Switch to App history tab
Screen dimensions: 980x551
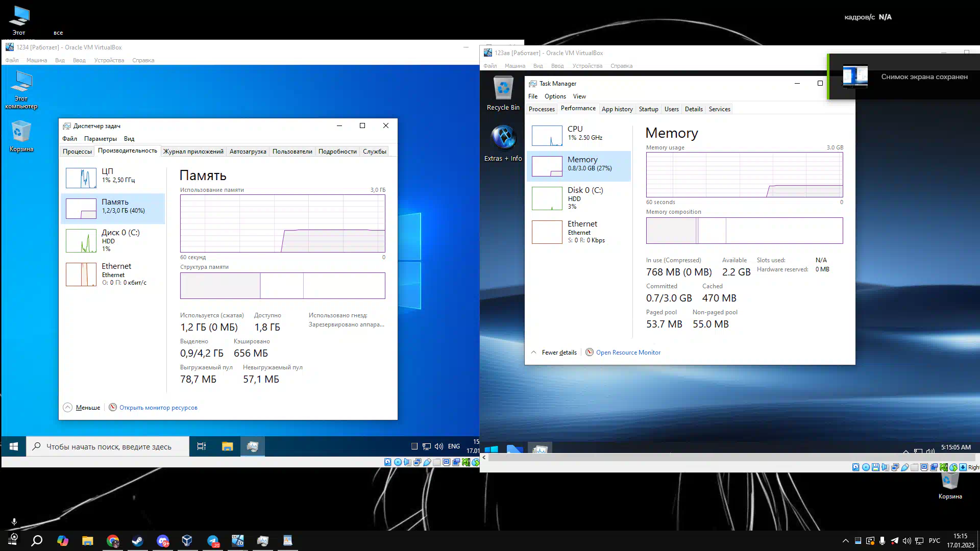pyautogui.click(x=617, y=109)
